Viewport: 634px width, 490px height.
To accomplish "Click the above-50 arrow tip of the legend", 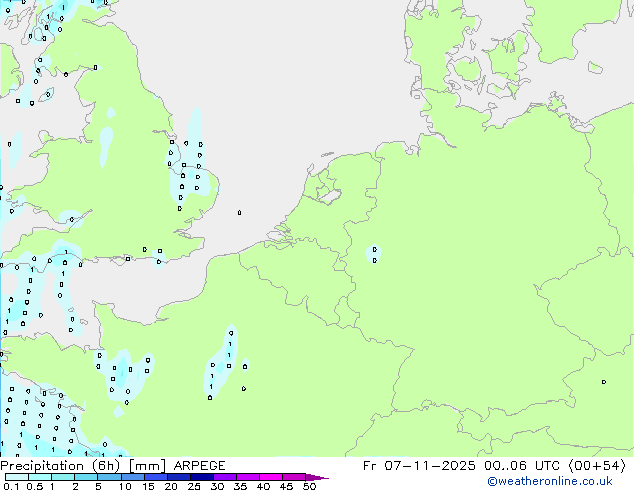I will click(x=317, y=477).
